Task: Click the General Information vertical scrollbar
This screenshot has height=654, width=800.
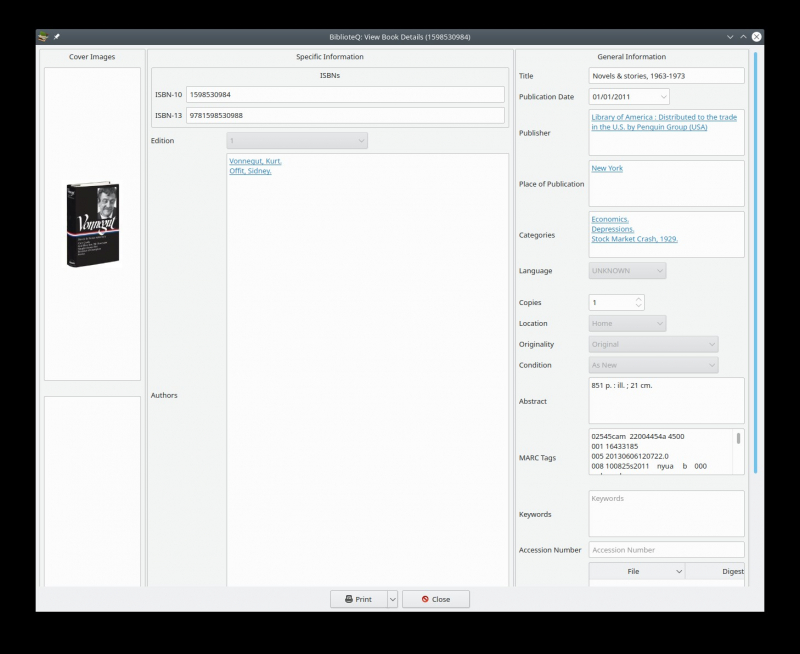Action: tap(756, 263)
